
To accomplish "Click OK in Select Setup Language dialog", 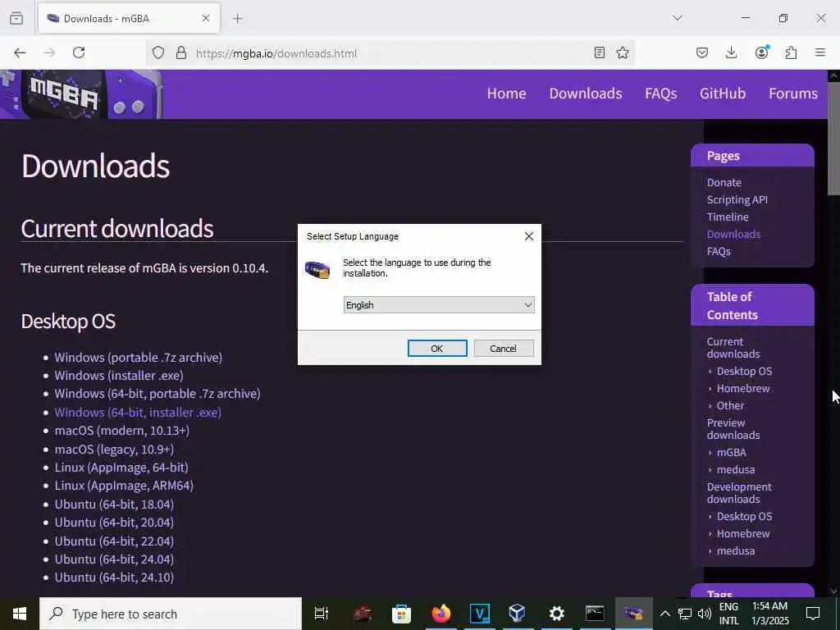I will click(437, 348).
